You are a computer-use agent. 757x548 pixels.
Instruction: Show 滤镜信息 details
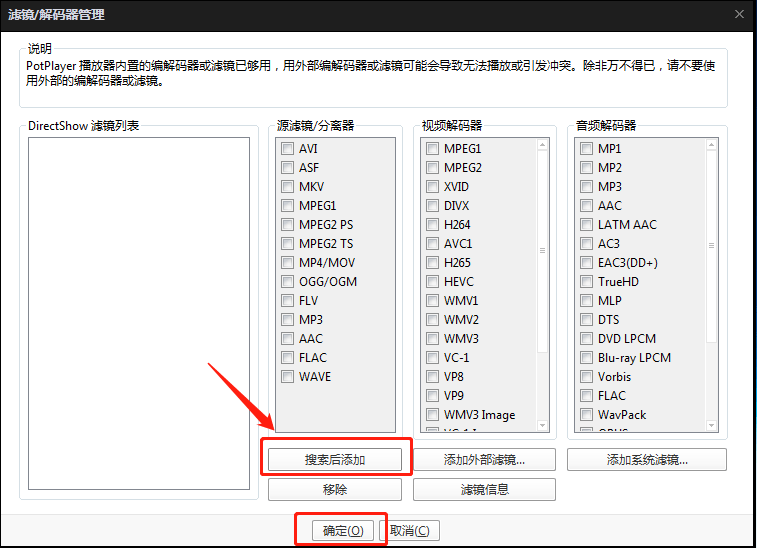tap(484, 490)
